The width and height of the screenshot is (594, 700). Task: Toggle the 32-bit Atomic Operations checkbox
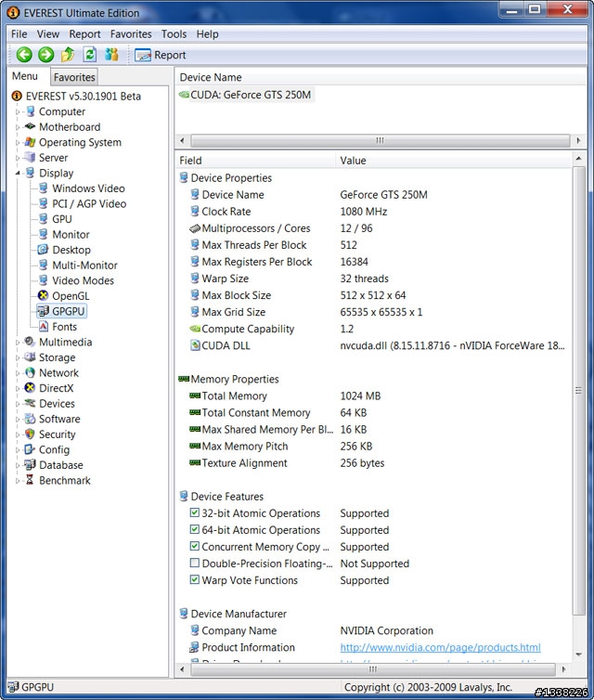[195, 512]
